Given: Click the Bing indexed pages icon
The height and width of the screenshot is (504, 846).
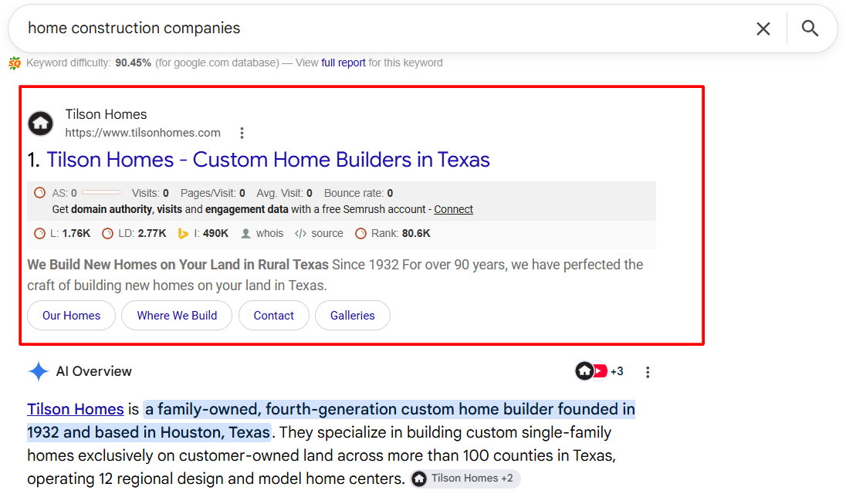Looking at the screenshot, I should pos(183,234).
